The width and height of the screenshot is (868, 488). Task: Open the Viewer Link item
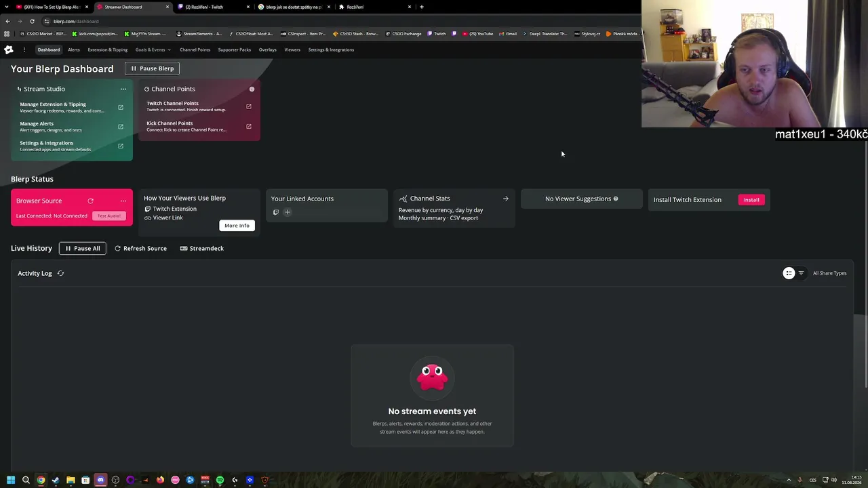(163, 218)
